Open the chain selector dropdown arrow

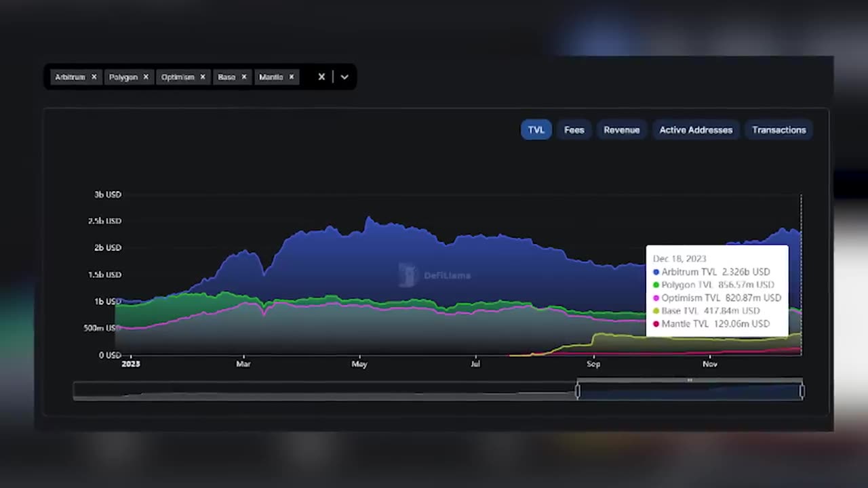point(344,77)
